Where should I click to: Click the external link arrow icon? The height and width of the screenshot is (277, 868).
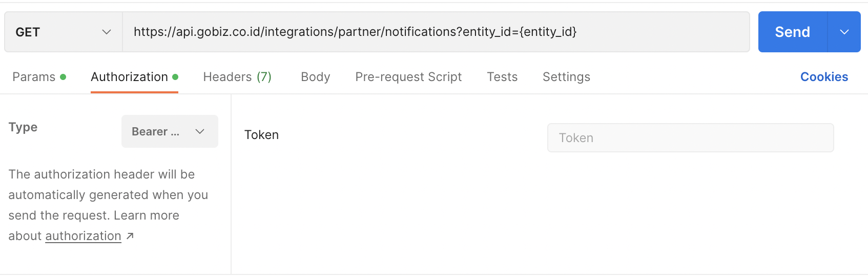130,236
